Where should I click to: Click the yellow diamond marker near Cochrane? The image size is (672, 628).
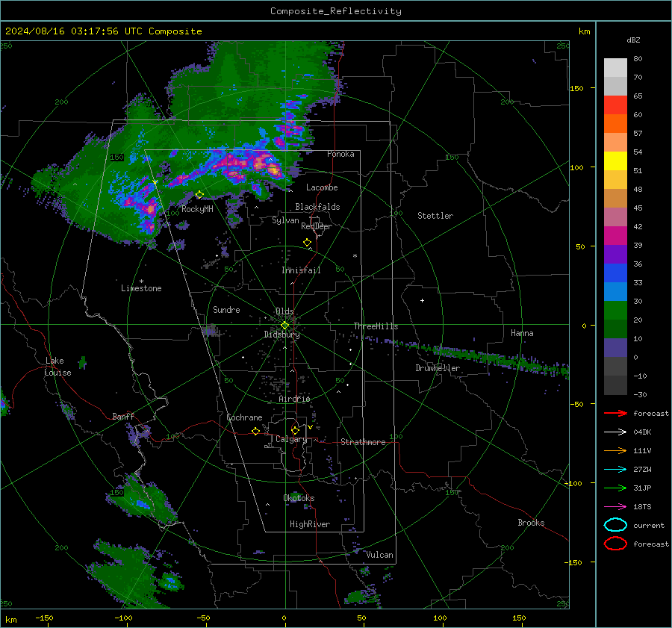pos(255,431)
